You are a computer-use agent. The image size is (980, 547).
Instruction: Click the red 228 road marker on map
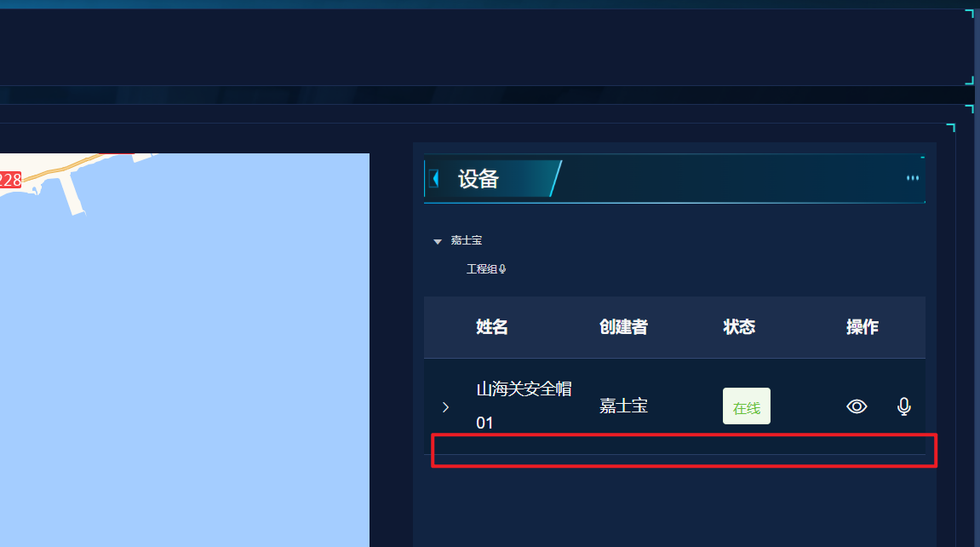tap(10, 180)
